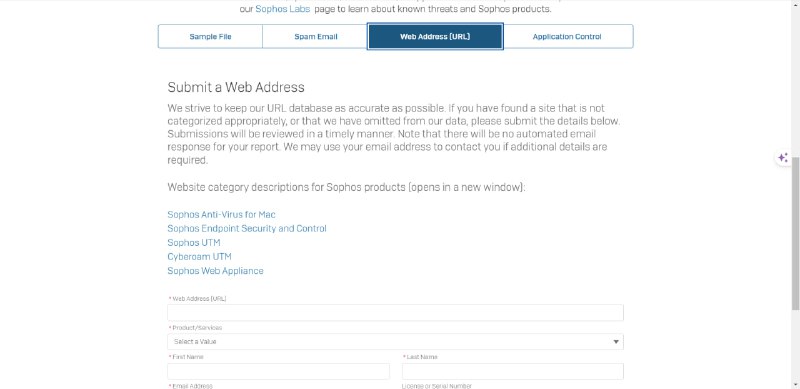Open the Cyberoam UTM link
The height and width of the screenshot is (389, 800).
(x=199, y=256)
